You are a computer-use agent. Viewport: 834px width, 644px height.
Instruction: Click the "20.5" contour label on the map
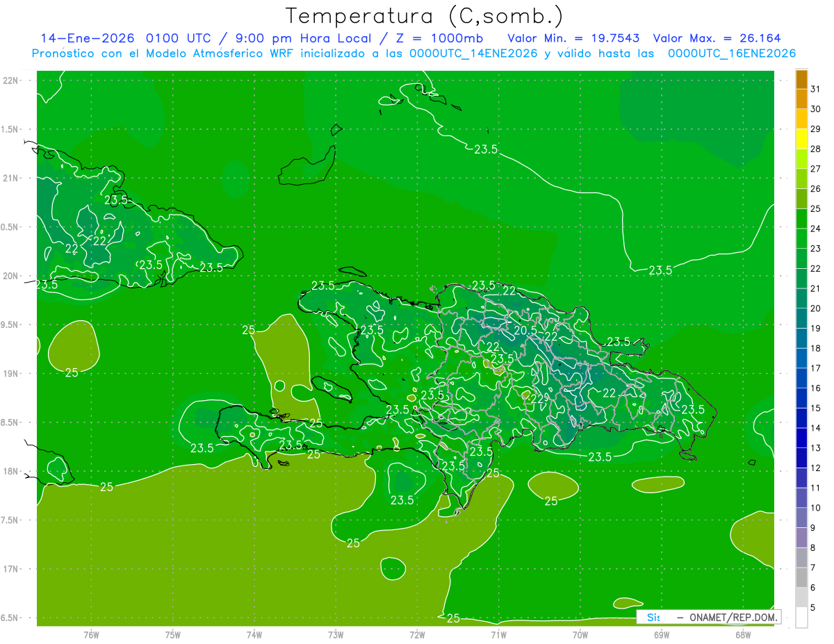(525, 331)
